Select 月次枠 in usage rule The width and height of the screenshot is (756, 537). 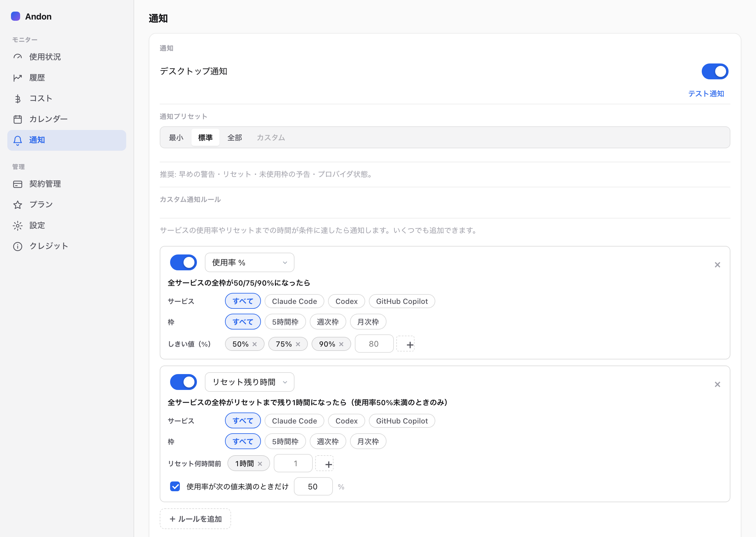[368, 322]
